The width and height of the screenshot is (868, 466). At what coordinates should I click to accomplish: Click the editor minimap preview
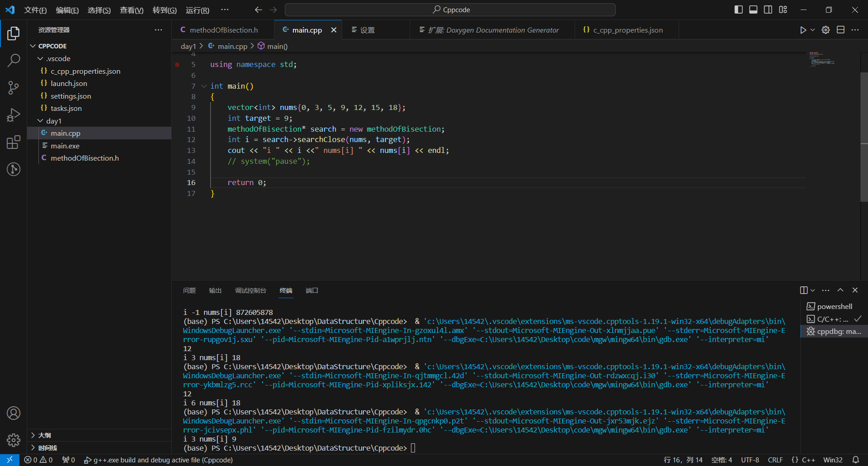click(822, 60)
